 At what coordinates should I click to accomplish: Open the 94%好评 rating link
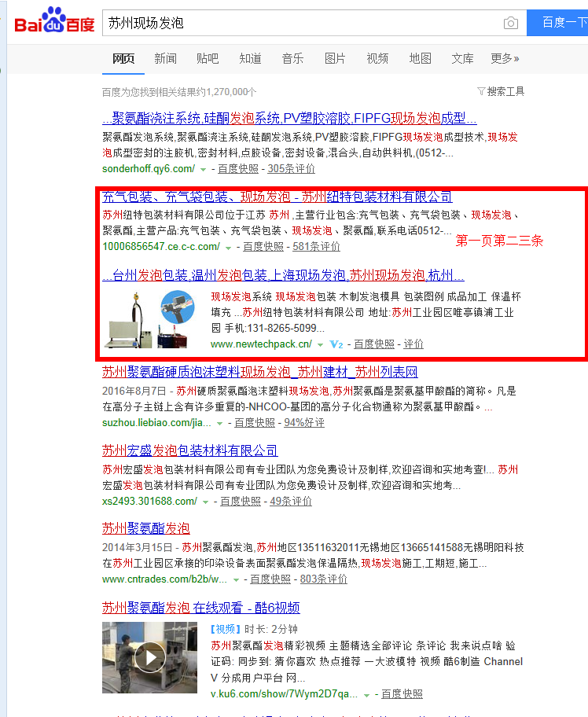pos(303,423)
